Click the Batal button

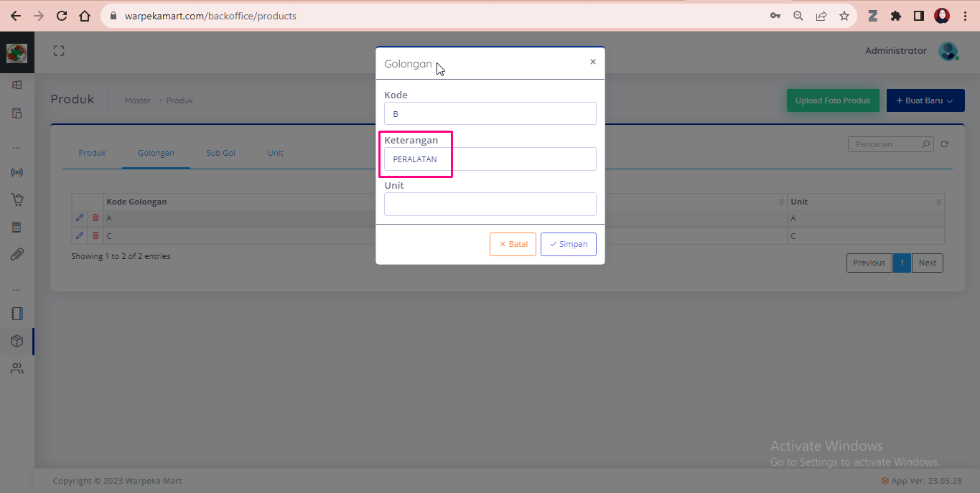pyautogui.click(x=513, y=244)
